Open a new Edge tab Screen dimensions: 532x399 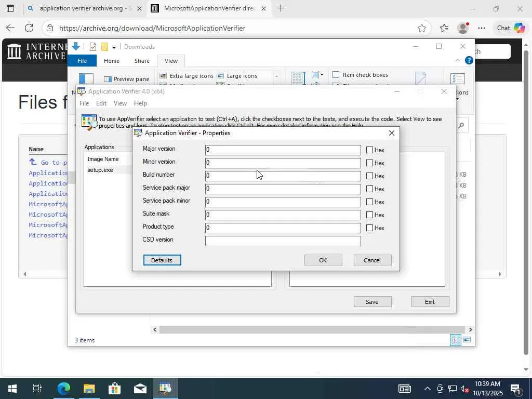coord(281,8)
